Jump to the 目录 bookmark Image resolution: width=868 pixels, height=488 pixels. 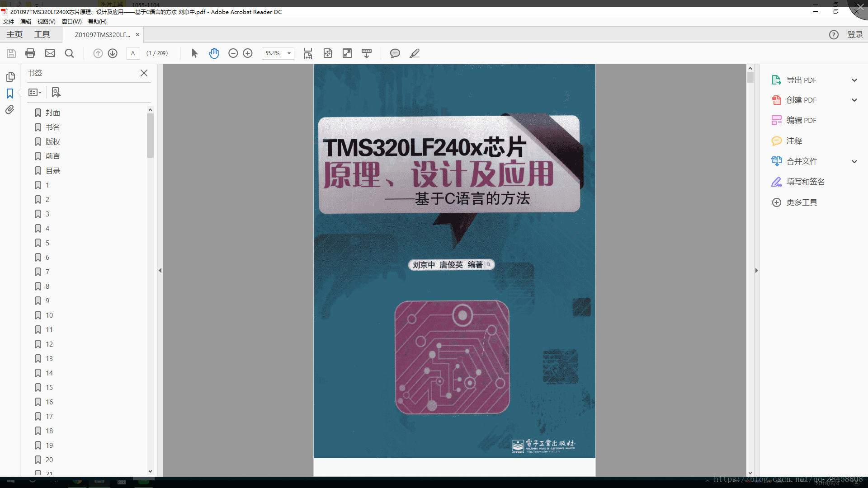[53, 171]
